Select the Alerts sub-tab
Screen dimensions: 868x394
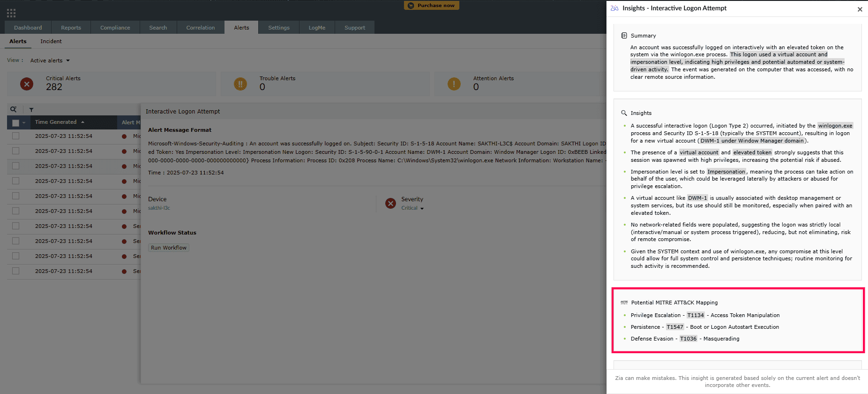point(18,41)
